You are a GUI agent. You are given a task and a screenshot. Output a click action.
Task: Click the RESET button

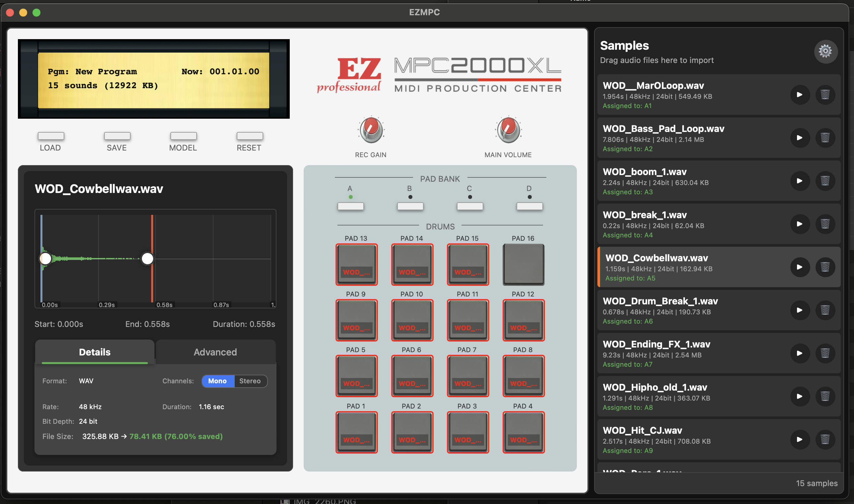coord(250,136)
